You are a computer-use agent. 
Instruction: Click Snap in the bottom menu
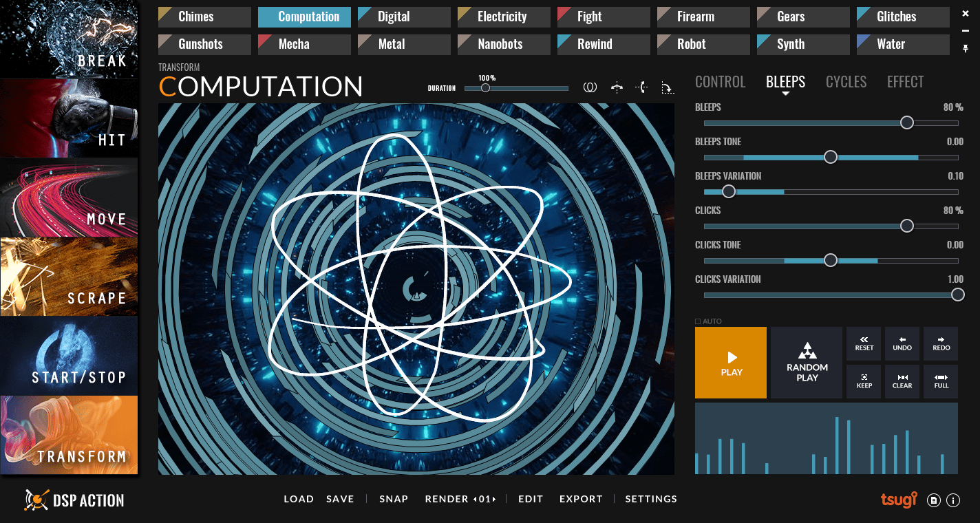394,499
